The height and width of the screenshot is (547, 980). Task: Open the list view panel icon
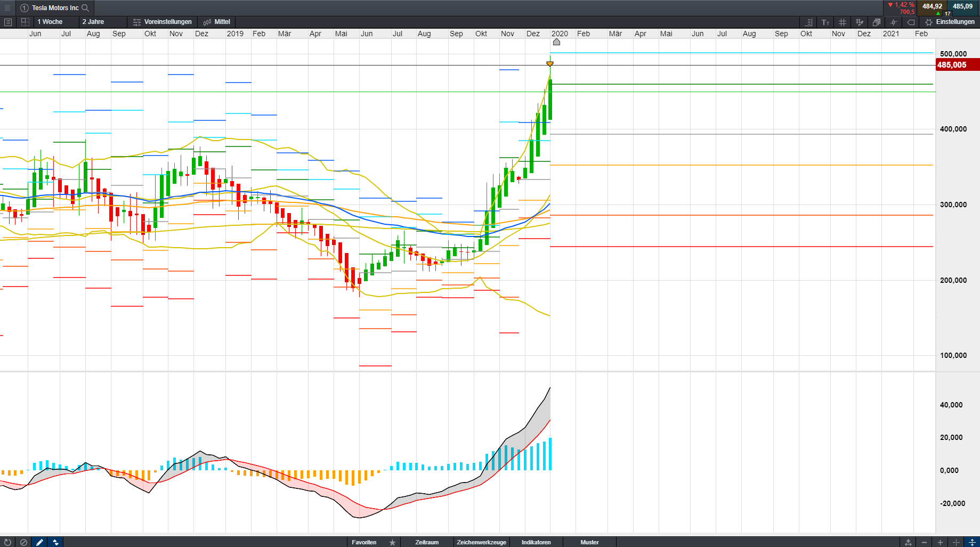[x=8, y=22]
